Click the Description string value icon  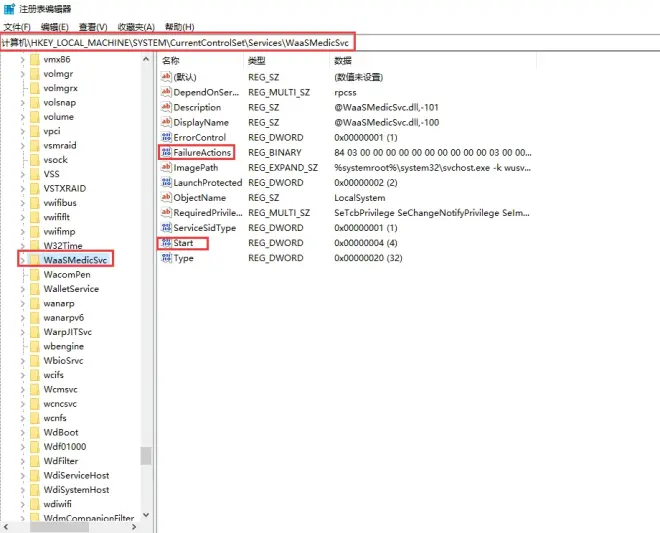click(x=166, y=107)
